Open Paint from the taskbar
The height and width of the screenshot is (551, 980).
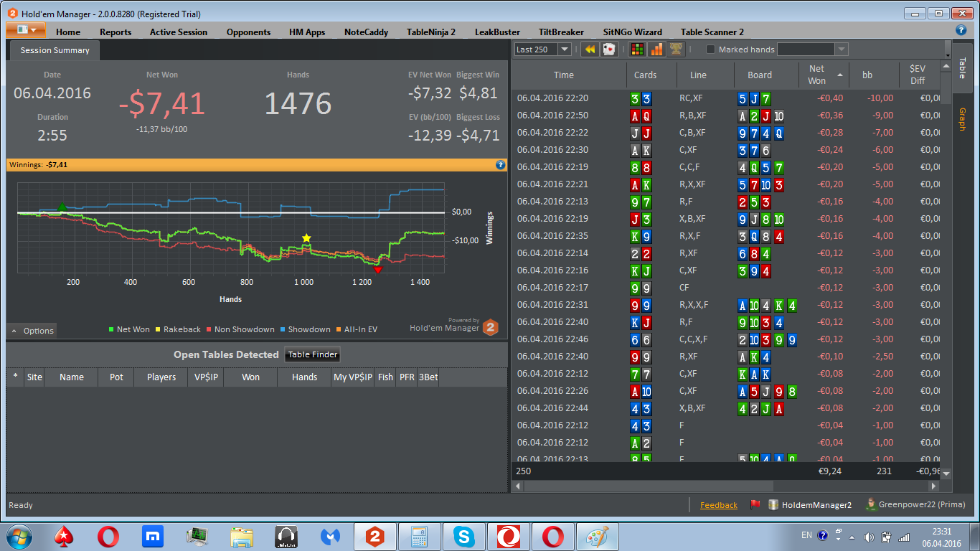pos(597,536)
